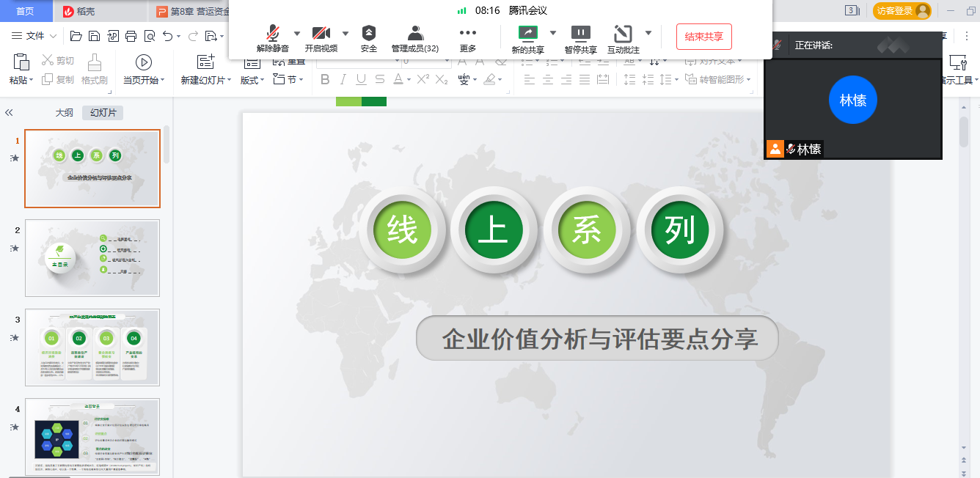Click the print icon in quick access bar
The height and width of the screenshot is (478, 980).
(131, 36)
